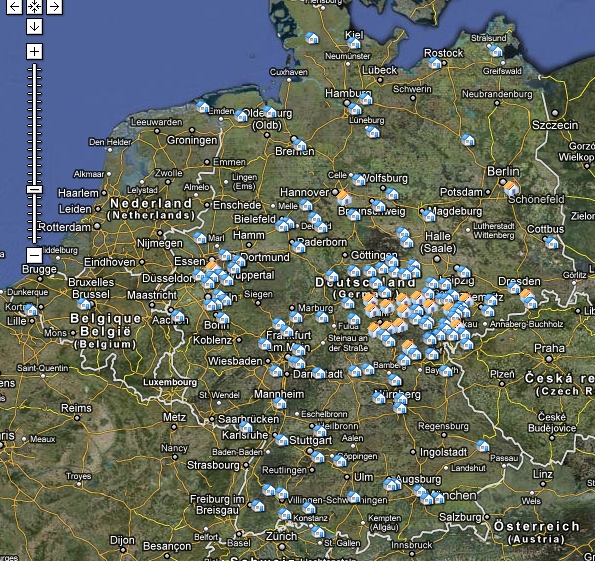Click the blue house marker near Lille
This screenshot has height=561, width=595.
pyautogui.click(x=31, y=310)
